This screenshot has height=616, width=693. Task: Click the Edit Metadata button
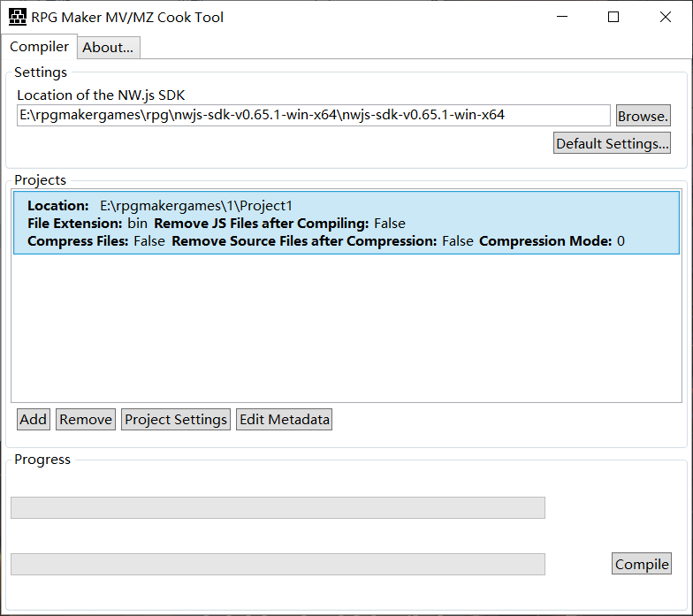[284, 419]
